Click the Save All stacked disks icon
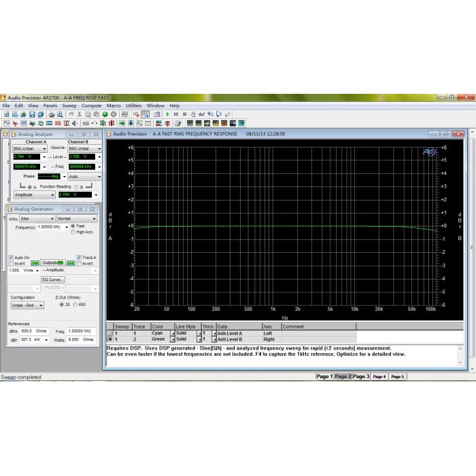Screen dimensions: 476x476 [40, 114]
